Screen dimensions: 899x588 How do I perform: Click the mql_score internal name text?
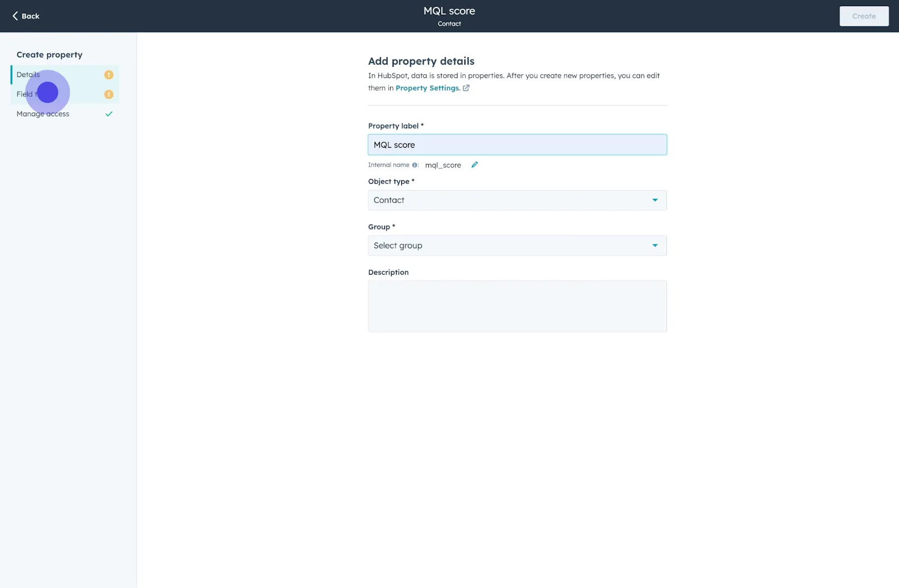point(443,165)
